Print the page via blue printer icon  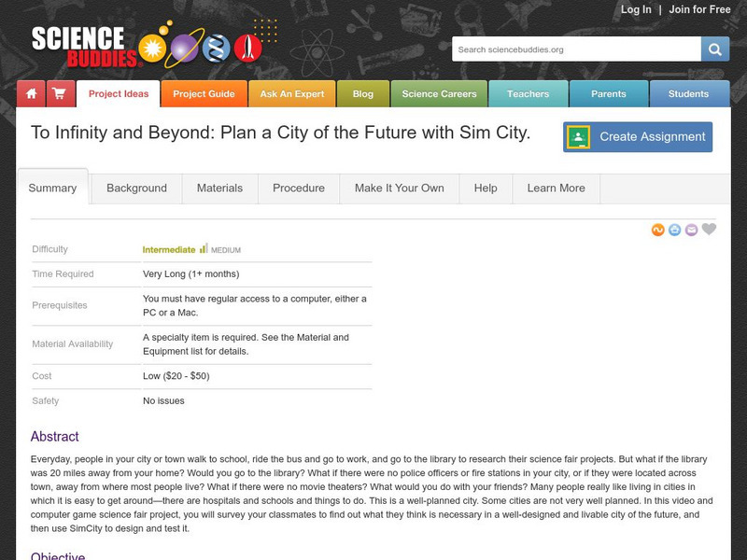(x=675, y=230)
